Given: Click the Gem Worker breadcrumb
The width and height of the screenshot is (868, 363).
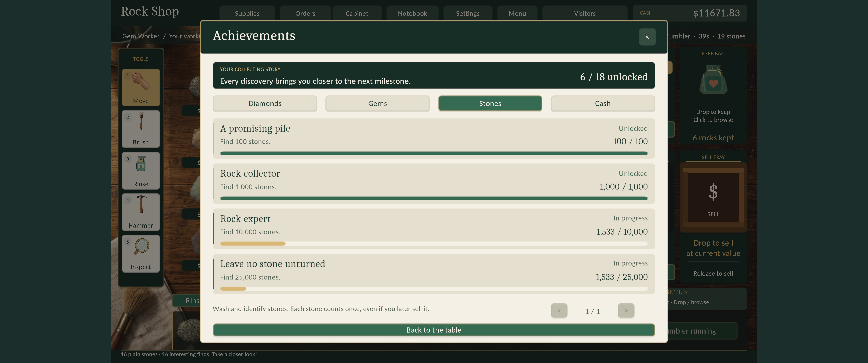Looking at the screenshot, I should coord(141,36).
